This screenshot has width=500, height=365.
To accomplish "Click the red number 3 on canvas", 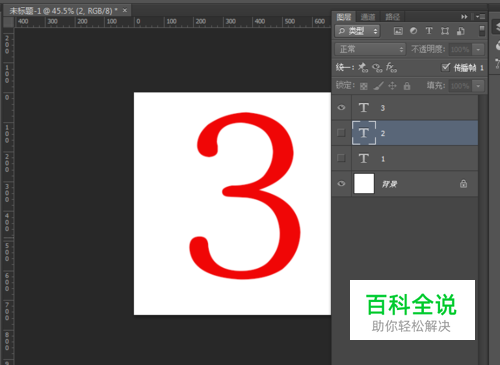I will (x=245, y=196).
